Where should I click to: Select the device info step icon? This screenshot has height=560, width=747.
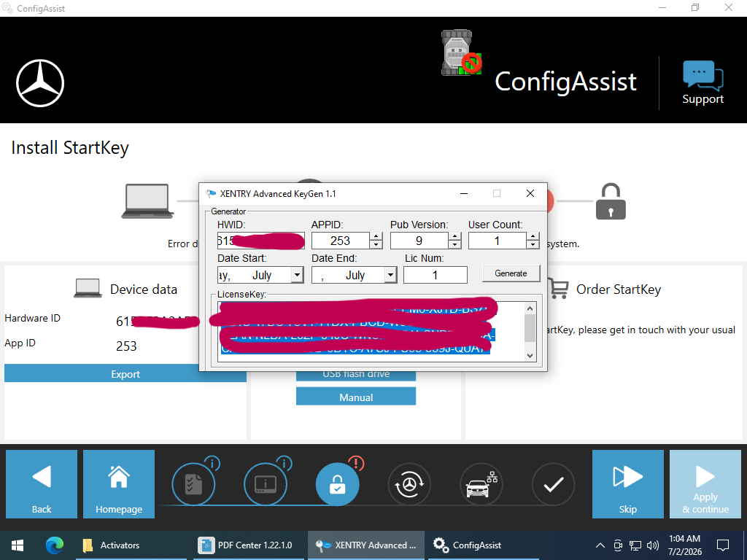[266, 485]
